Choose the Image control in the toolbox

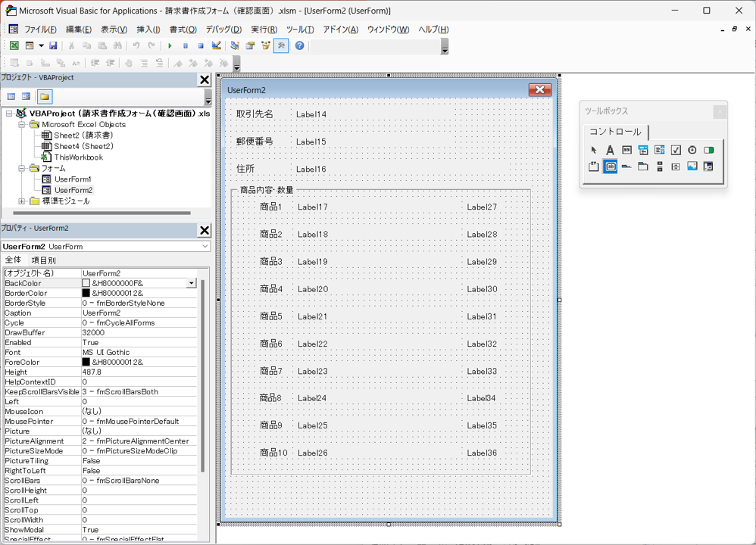click(x=692, y=167)
